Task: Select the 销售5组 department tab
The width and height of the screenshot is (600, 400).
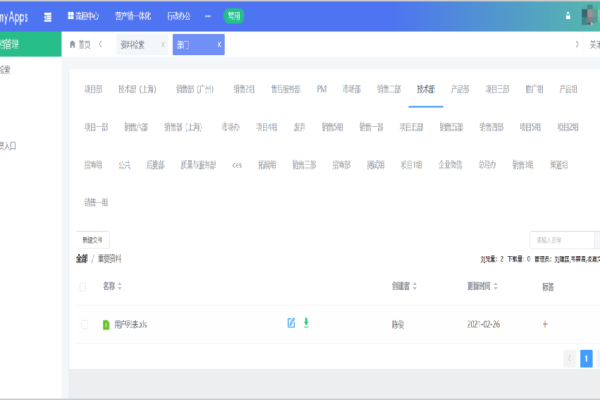Action: coord(333,127)
